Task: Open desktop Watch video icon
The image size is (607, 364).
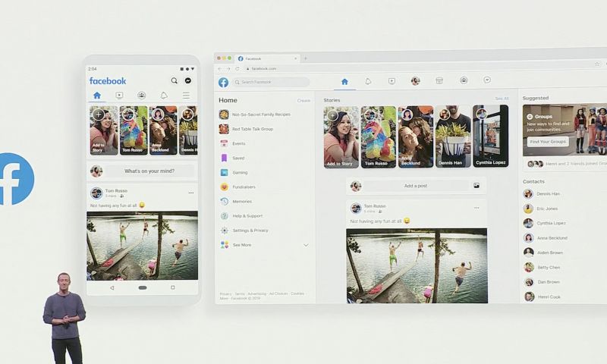Action: (392, 81)
